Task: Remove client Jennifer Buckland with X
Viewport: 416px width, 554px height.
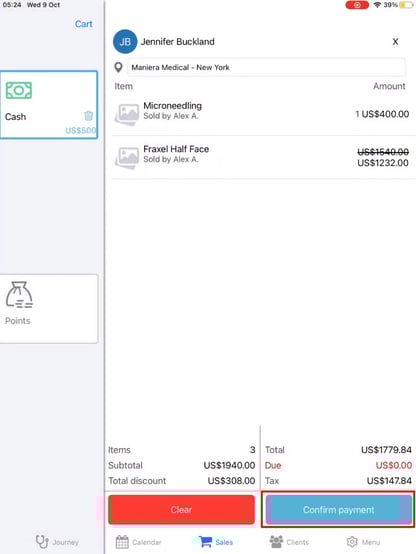Action: point(395,42)
